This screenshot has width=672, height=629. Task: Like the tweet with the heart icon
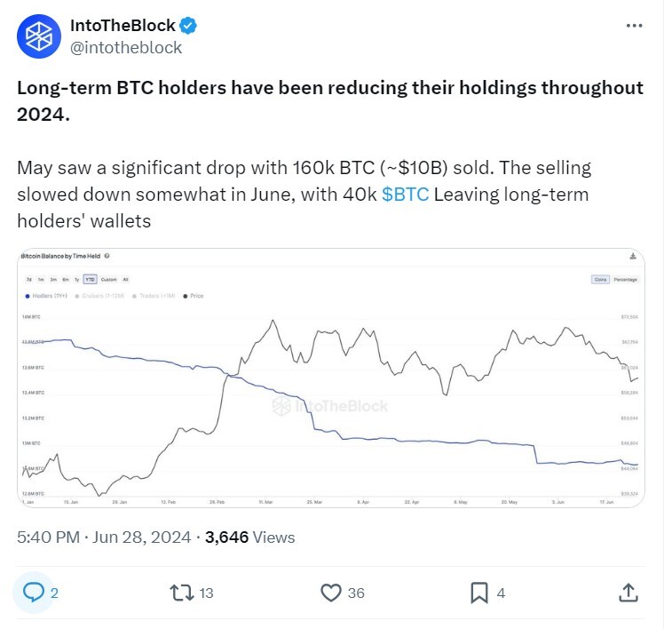click(x=331, y=593)
